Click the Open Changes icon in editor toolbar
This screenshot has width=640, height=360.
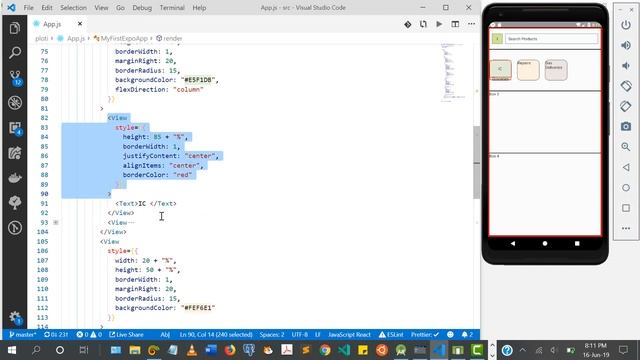[423, 24]
